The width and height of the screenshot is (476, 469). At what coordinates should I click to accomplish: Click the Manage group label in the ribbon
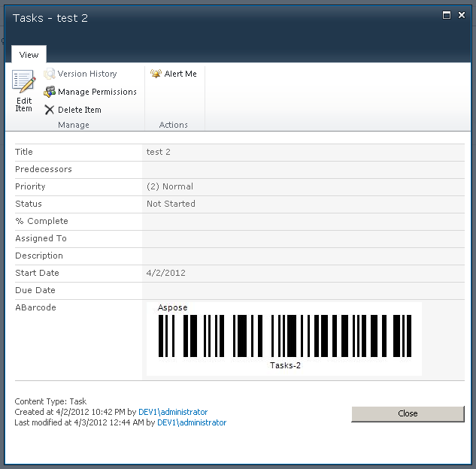[74, 125]
